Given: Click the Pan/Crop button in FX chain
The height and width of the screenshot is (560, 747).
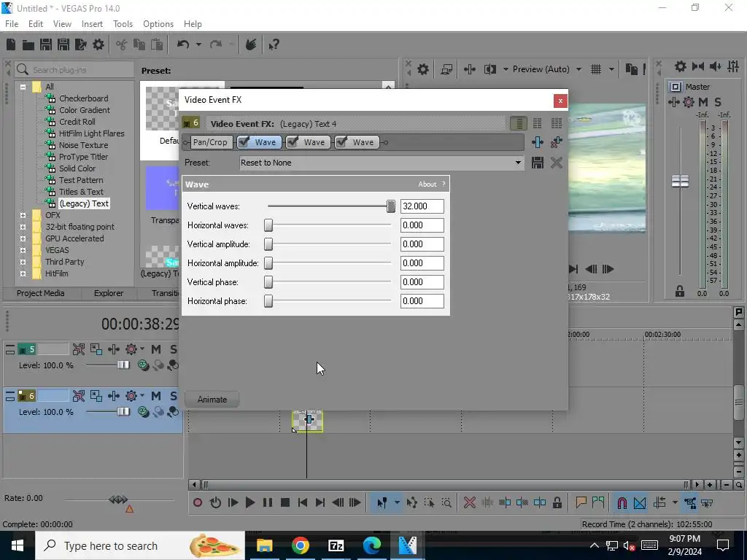Looking at the screenshot, I should pyautogui.click(x=210, y=142).
